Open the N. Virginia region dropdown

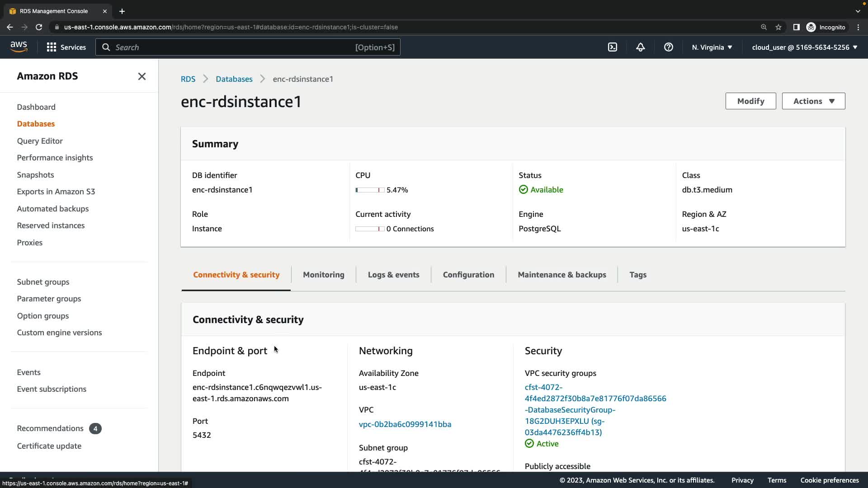pyautogui.click(x=712, y=47)
